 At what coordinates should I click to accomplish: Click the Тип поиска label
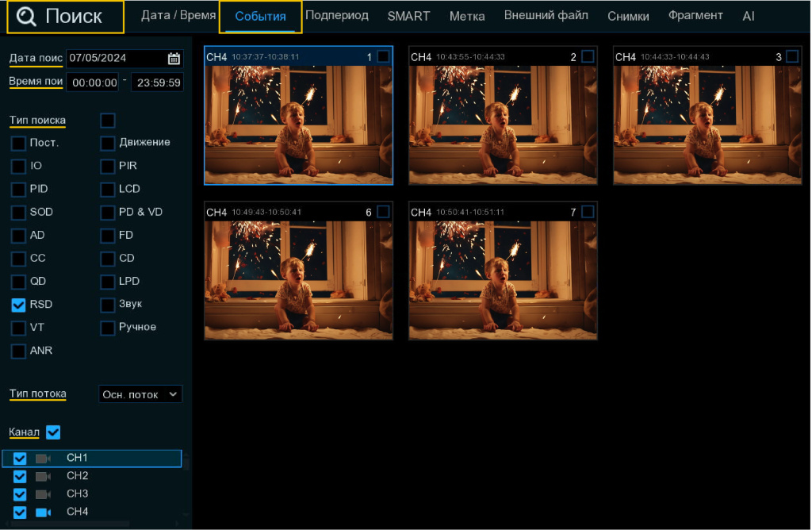pyautogui.click(x=37, y=121)
